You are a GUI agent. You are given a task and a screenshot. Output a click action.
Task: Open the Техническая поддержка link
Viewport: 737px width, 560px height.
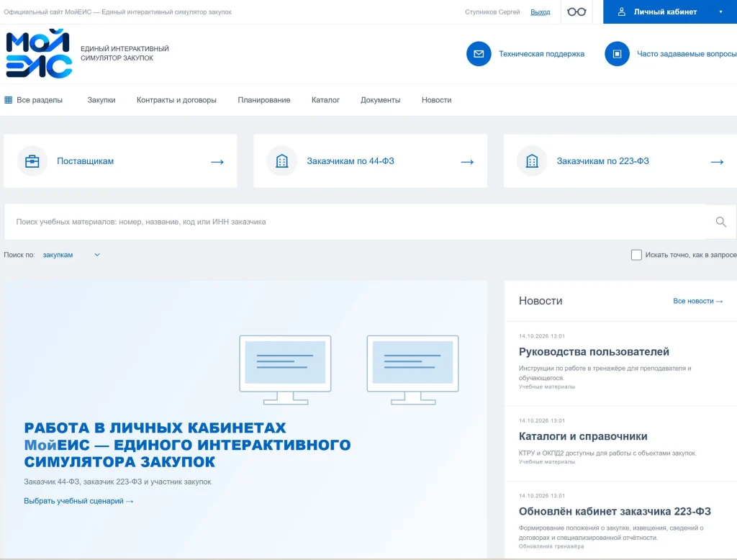point(541,53)
